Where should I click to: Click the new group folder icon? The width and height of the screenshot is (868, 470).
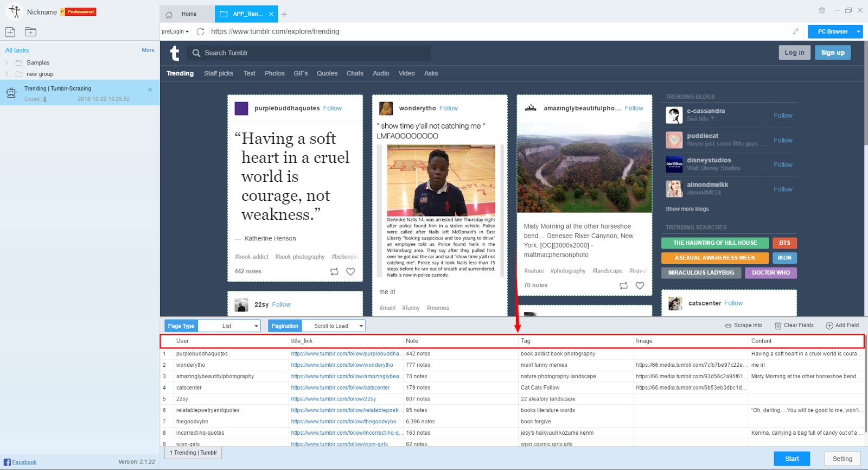[x=31, y=32]
